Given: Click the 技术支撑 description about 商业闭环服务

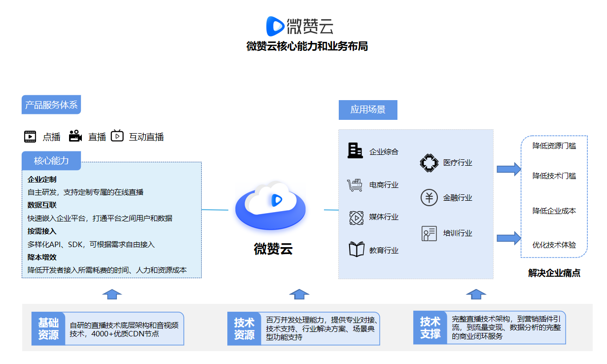Looking at the screenshot, I should coord(506,328).
